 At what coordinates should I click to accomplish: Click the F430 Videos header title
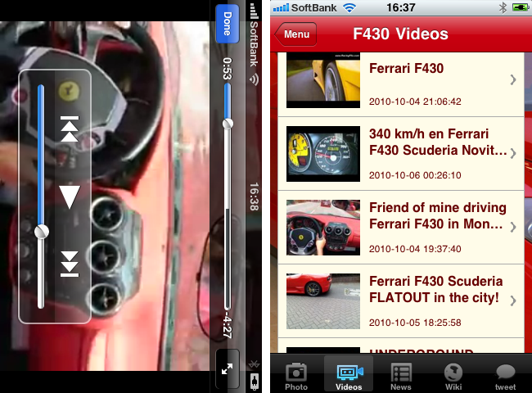tap(400, 34)
